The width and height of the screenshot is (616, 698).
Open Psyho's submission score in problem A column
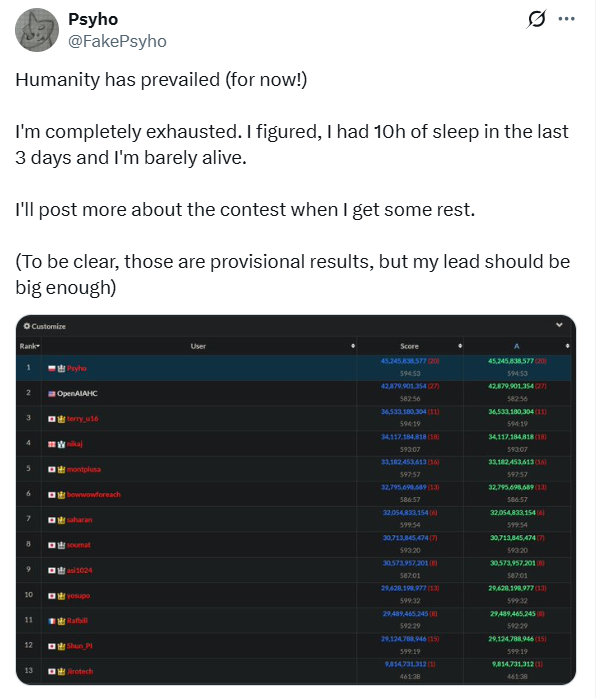511,361
